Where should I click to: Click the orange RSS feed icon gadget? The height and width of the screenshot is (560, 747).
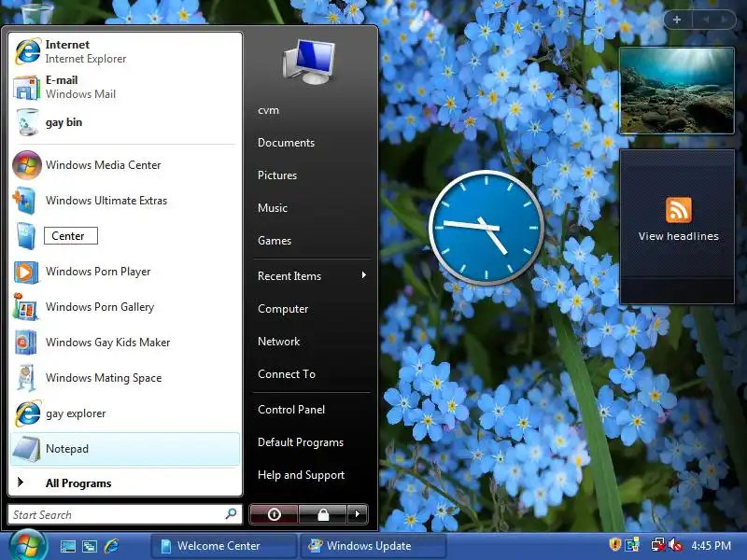tap(679, 209)
